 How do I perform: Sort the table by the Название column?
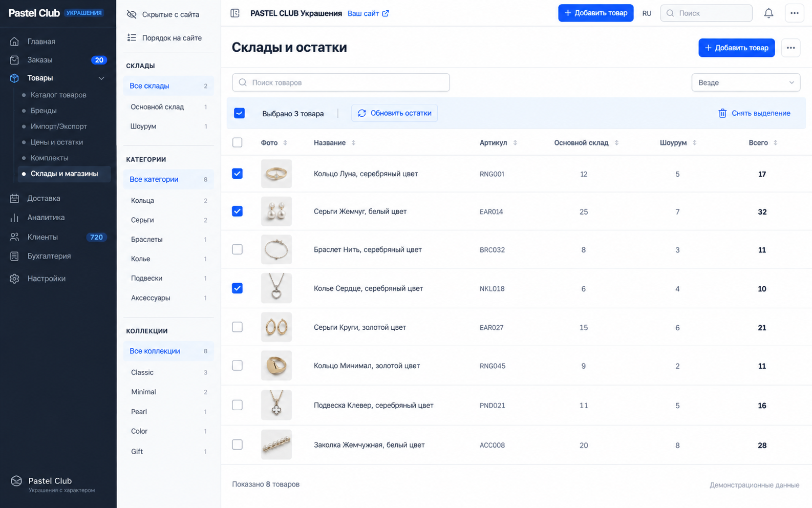tap(353, 143)
